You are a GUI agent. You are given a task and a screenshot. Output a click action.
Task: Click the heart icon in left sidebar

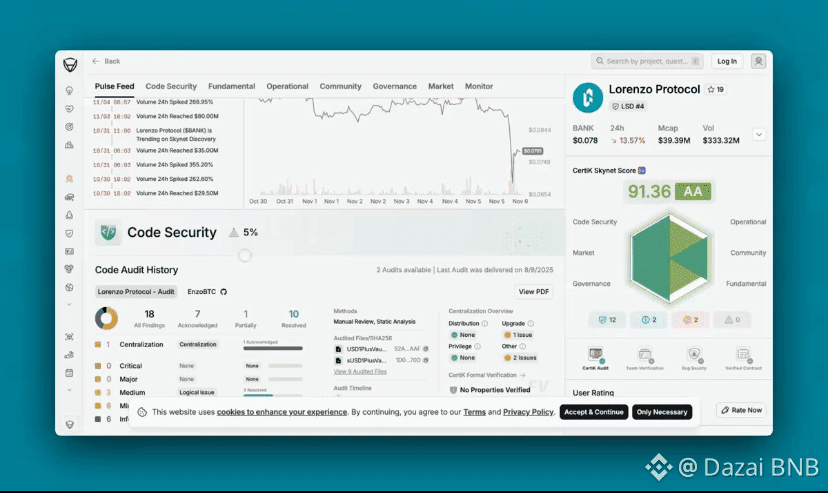pos(69,109)
